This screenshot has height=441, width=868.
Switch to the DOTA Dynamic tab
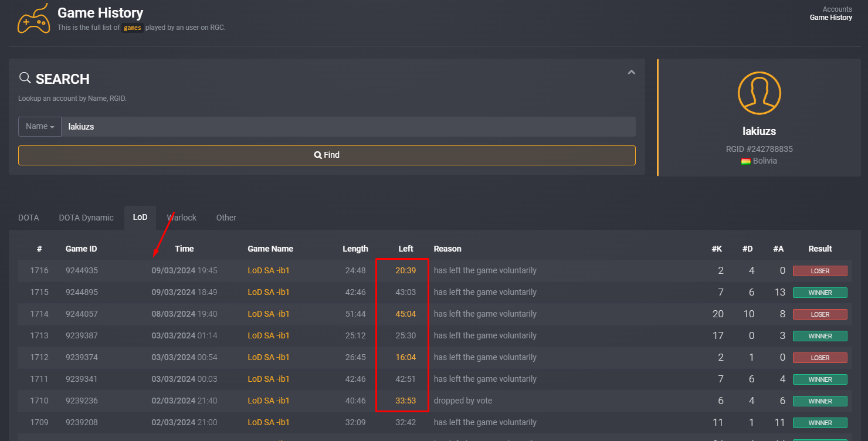[x=86, y=218]
